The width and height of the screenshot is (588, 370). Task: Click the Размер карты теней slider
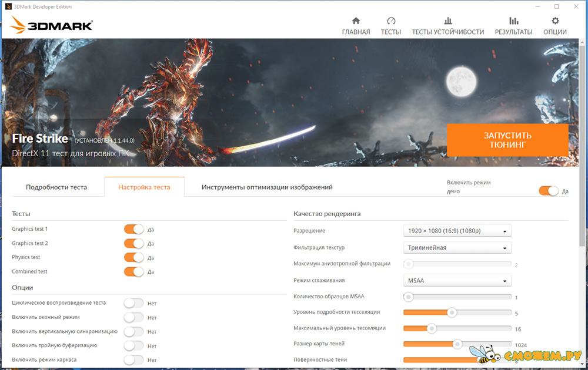point(457,344)
